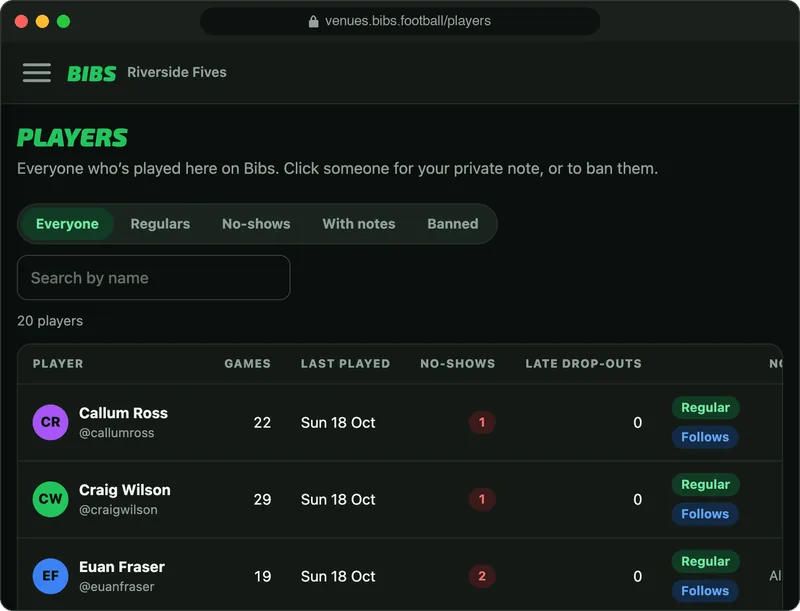Focus the Search by name field
The width and height of the screenshot is (800, 611).
tap(154, 277)
